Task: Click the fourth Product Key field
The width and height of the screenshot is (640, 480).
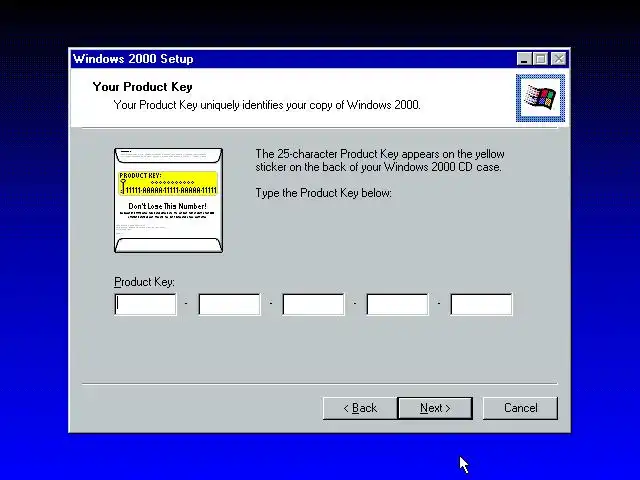Action: (x=398, y=304)
